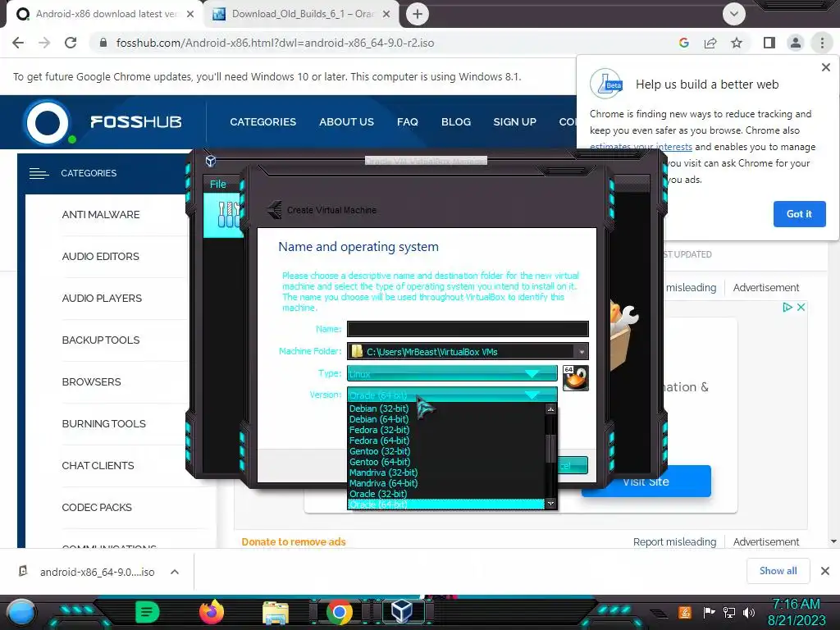This screenshot has width=840, height=630.
Task: Click the Chrome back arrow
Action: (18, 43)
